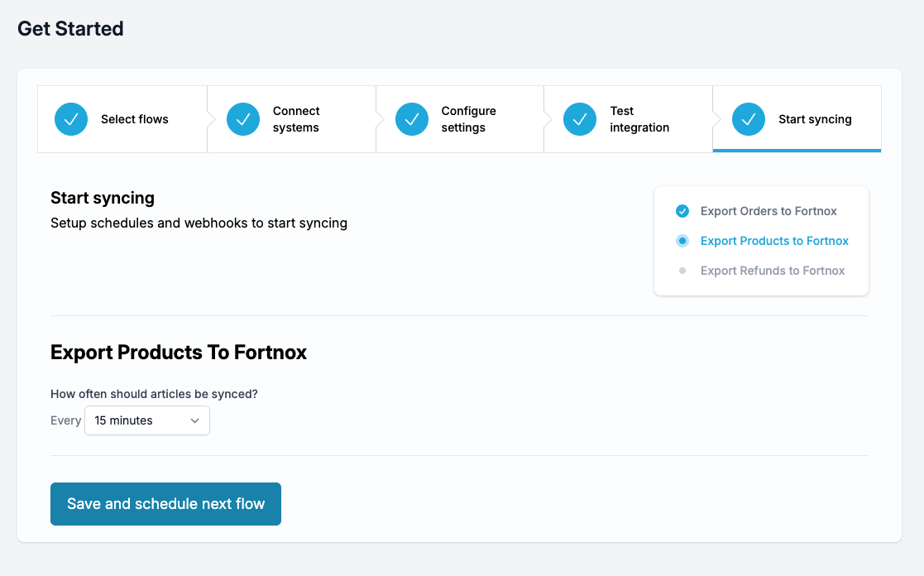Click the Start syncing checkmark icon

click(749, 119)
